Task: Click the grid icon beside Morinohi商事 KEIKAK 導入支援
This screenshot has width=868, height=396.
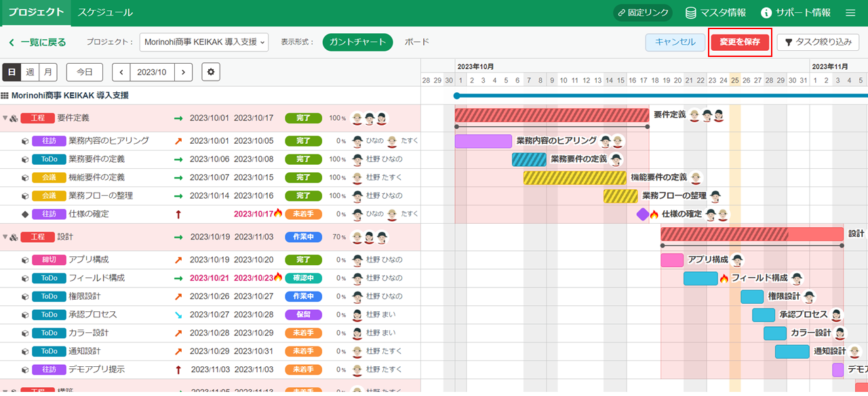Action: pyautogui.click(x=5, y=96)
